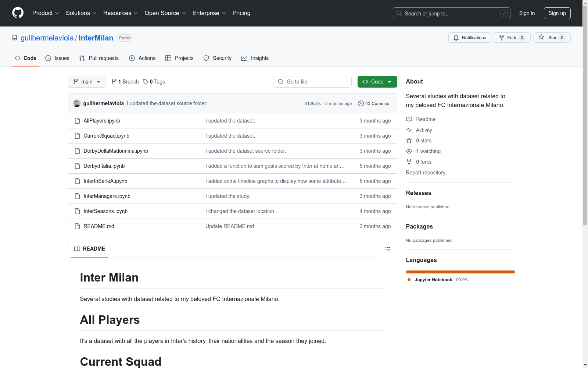The height and width of the screenshot is (368, 588).
Task: Click the repository icon before guilhermelaviola
Action: pyautogui.click(x=15, y=38)
